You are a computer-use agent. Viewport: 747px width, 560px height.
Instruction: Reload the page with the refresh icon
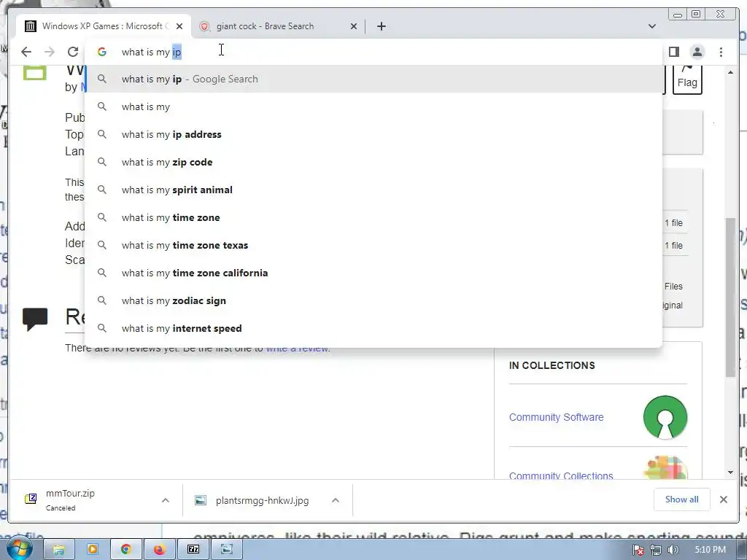click(73, 52)
